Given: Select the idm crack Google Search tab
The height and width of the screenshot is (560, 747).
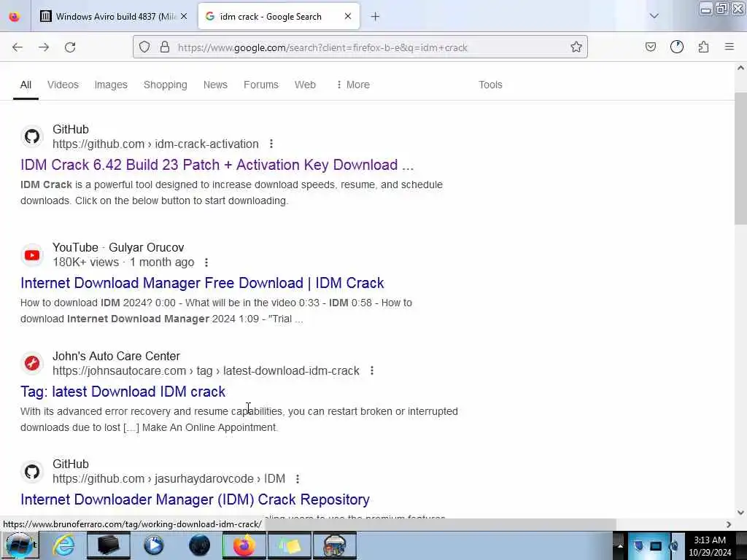Looking at the screenshot, I should [x=279, y=17].
